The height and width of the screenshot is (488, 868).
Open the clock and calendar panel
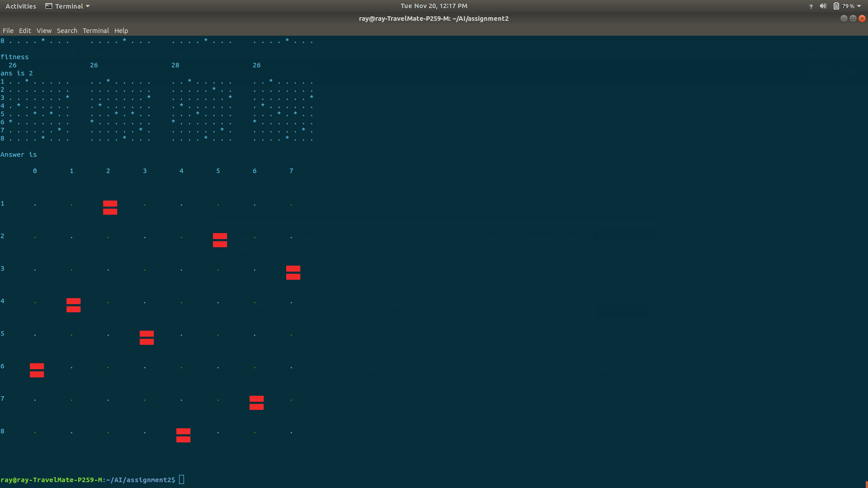click(434, 6)
